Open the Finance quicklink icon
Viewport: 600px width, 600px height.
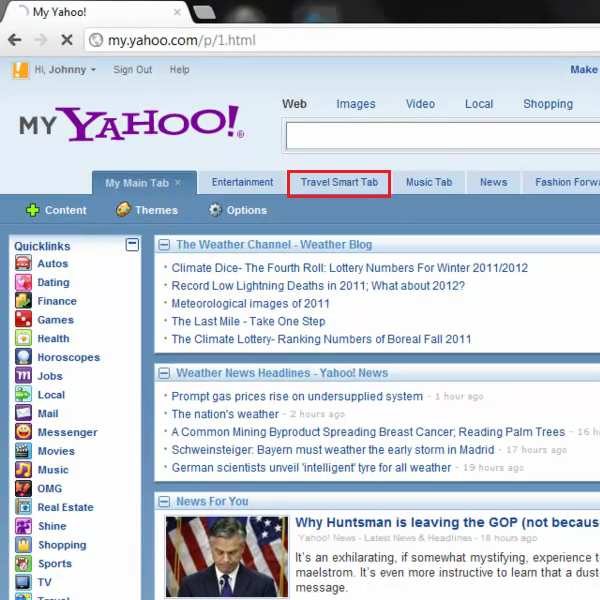[x=23, y=301]
